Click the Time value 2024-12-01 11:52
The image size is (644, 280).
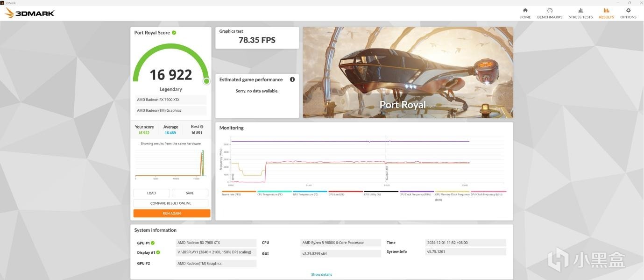466,243
